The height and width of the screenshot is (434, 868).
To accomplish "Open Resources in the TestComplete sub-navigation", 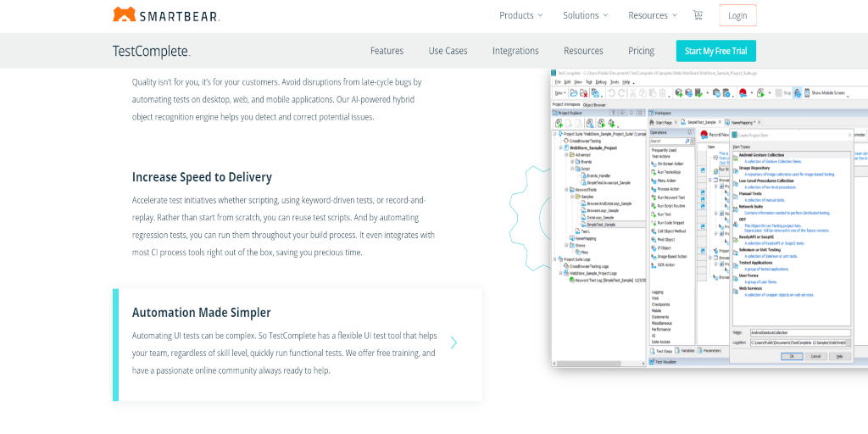I will pyautogui.click(x=583, y=51).
